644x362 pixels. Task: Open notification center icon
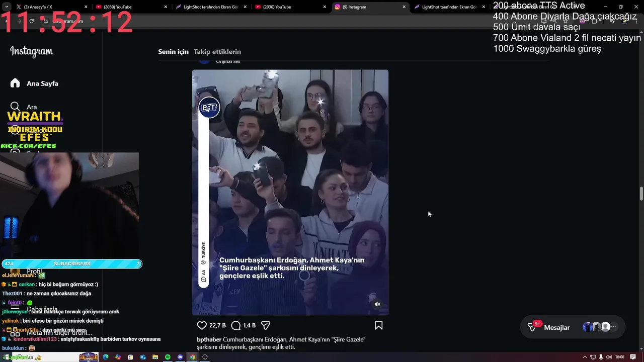pos(633,357)
